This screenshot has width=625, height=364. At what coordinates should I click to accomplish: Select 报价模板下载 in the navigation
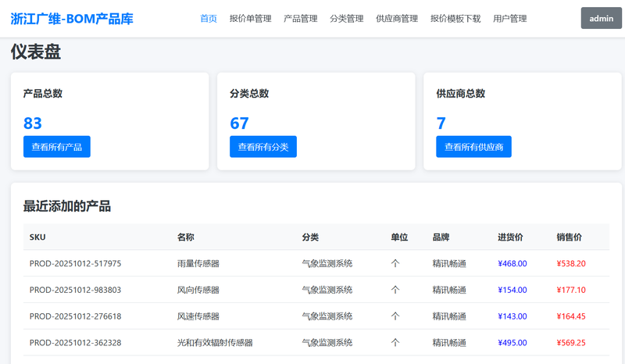pos(455,19)
